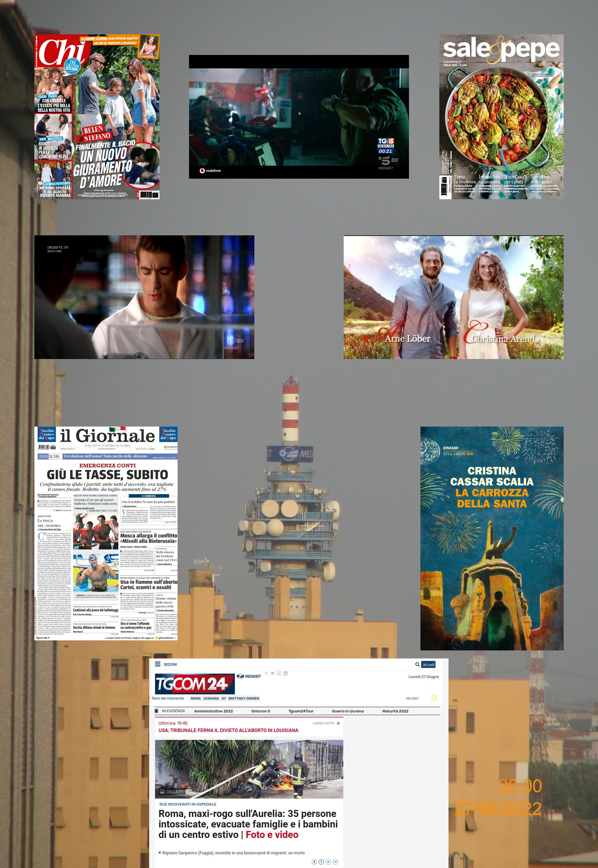The height and width of the screenshot is (868, 598).
Task: Open the TG5 countdown video screenshot
Action: 299,117
